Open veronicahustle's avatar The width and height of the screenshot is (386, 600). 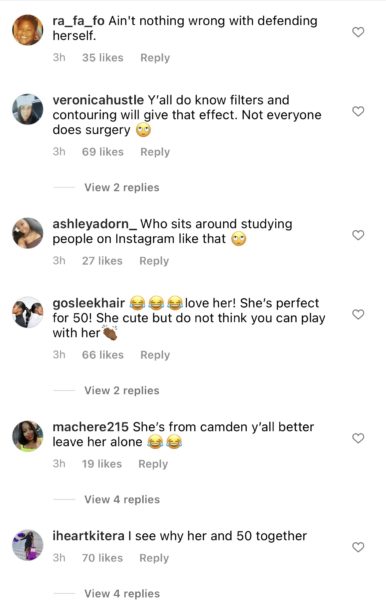pyautogui.click(x=28, y=109)
